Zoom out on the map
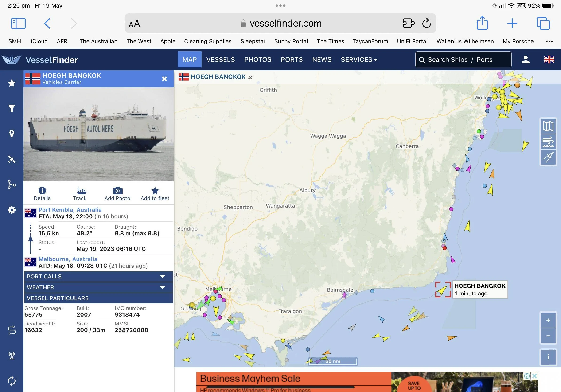The width and height of the screenshot is (561, 392). [548, 336]
